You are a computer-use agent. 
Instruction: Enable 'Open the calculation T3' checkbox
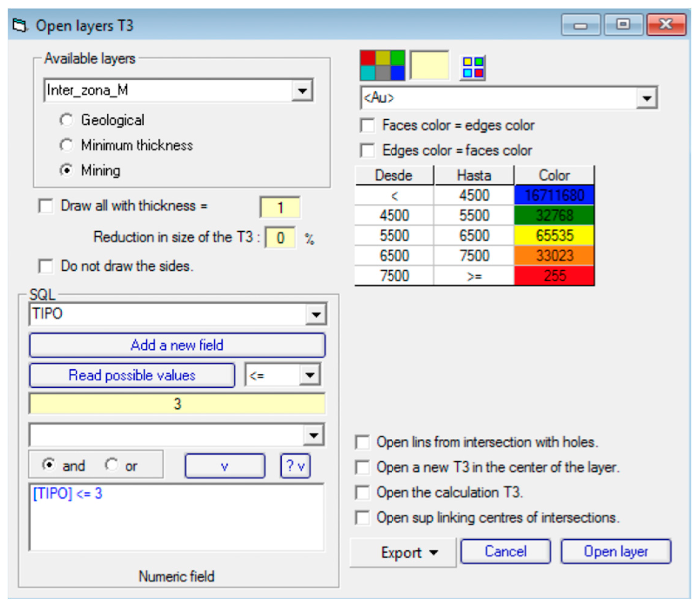pyautogui.click(x=362, y=493)
